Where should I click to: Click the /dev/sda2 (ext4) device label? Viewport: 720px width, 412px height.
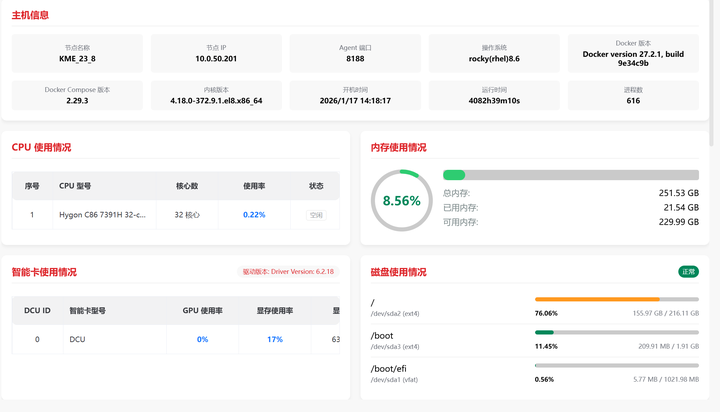[395, 314]
